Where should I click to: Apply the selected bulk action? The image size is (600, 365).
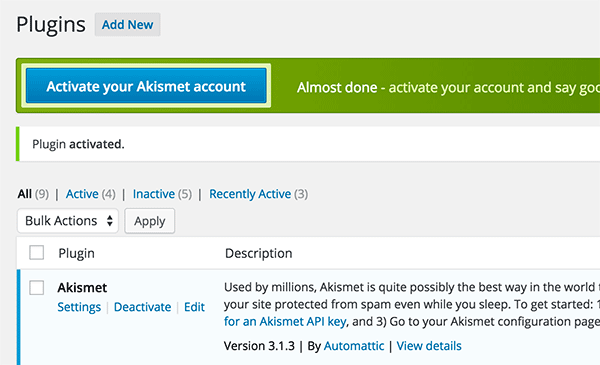pos(150,221)
